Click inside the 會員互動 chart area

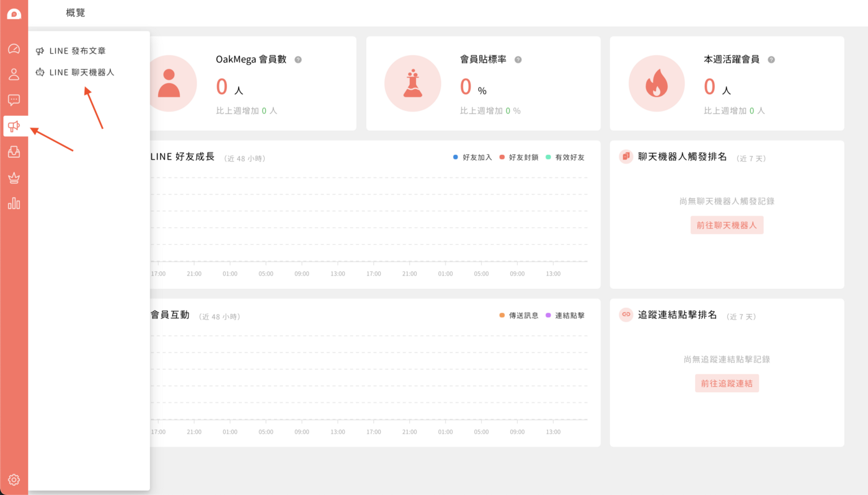(369, 378)
